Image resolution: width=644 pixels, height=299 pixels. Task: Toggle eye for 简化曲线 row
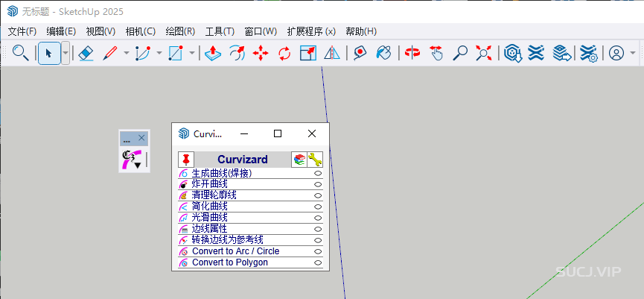click(317, 207)
